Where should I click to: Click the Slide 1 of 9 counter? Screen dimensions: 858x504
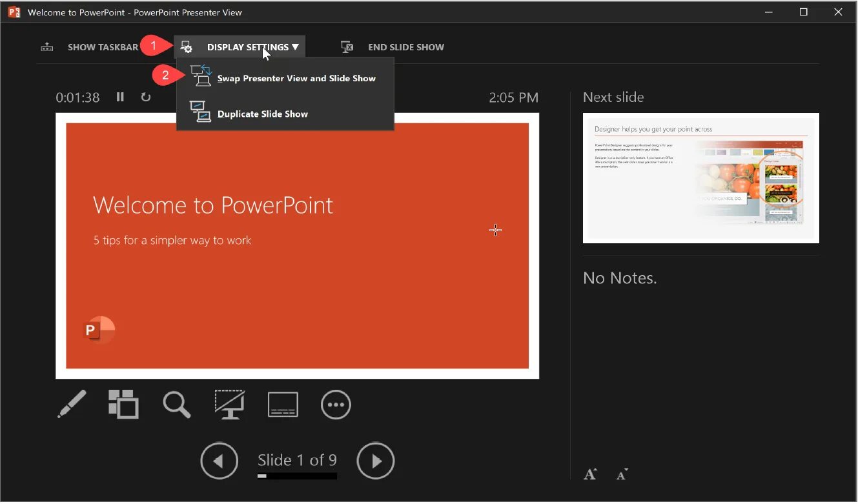click(x=297, y=459)
